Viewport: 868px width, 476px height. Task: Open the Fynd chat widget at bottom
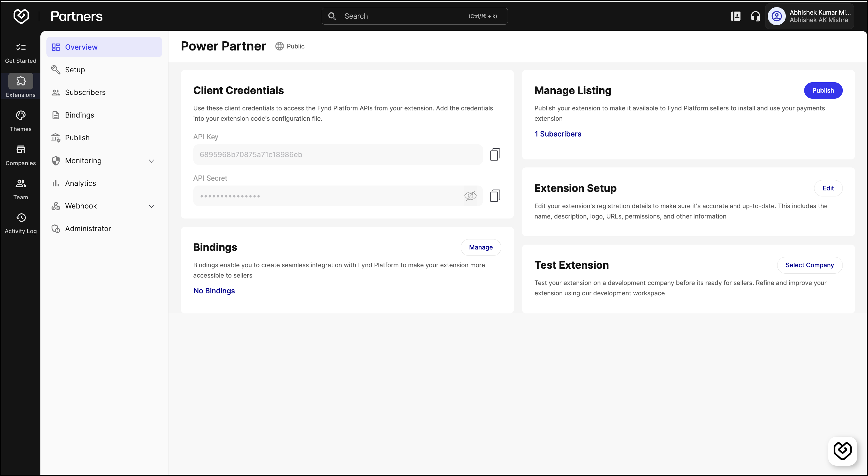coord(843,451)
